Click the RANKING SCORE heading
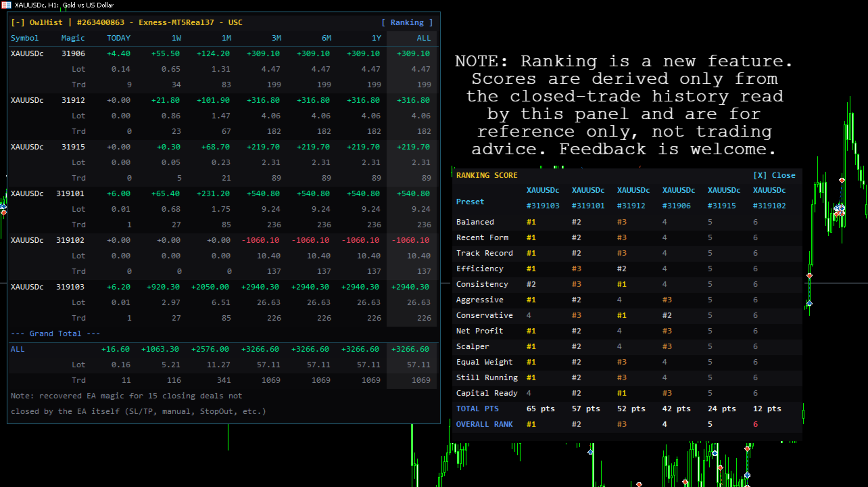The width and height of the screenshot is (868, 487). tap(487, 175)
